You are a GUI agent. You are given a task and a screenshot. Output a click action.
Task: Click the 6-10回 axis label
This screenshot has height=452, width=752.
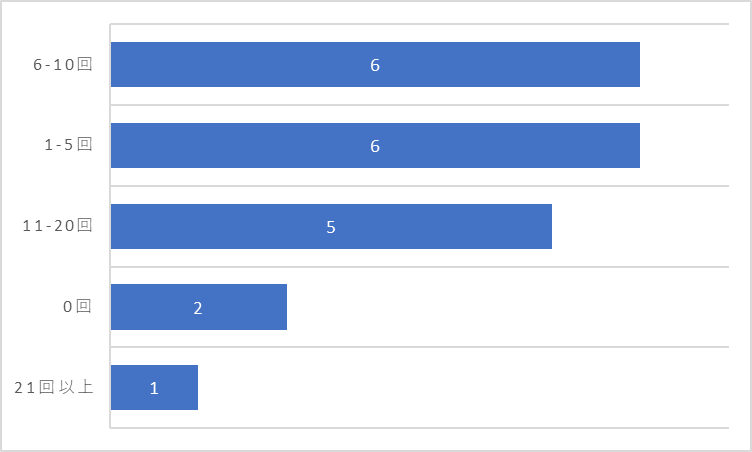pos(62,64)
